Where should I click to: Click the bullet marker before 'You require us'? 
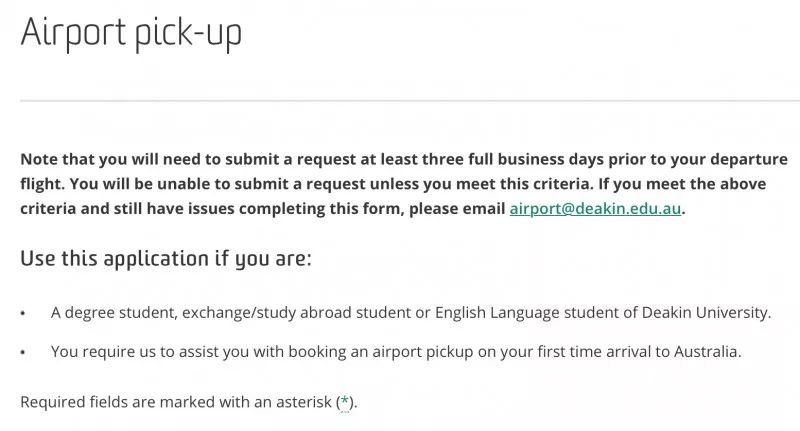coord(22,352)
